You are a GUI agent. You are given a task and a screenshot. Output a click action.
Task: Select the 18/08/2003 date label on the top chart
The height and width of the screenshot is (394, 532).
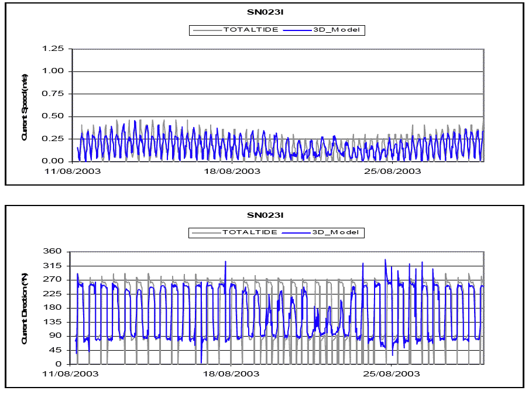point(232,171)
